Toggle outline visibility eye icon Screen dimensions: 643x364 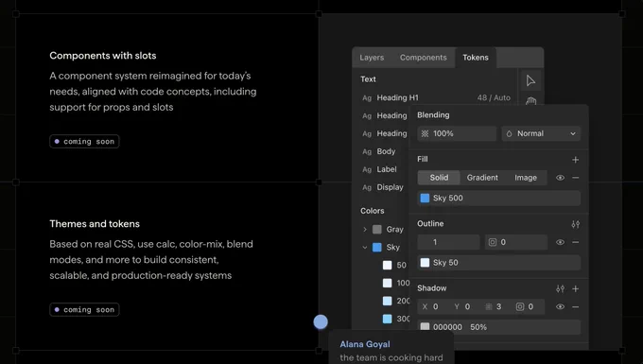point(560,242)
